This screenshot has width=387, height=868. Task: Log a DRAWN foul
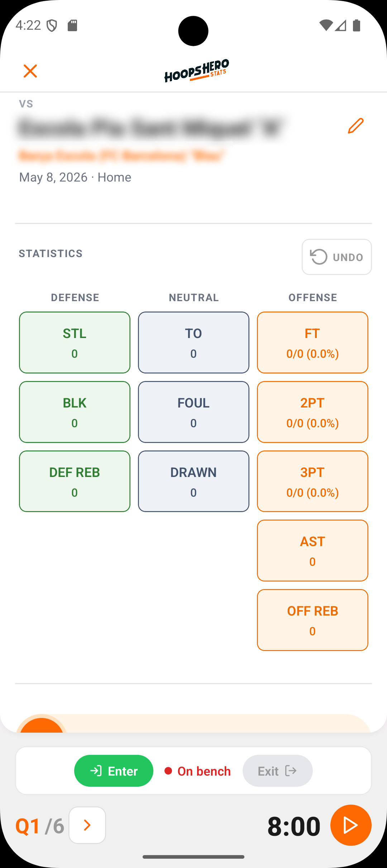tap(193, 481)
